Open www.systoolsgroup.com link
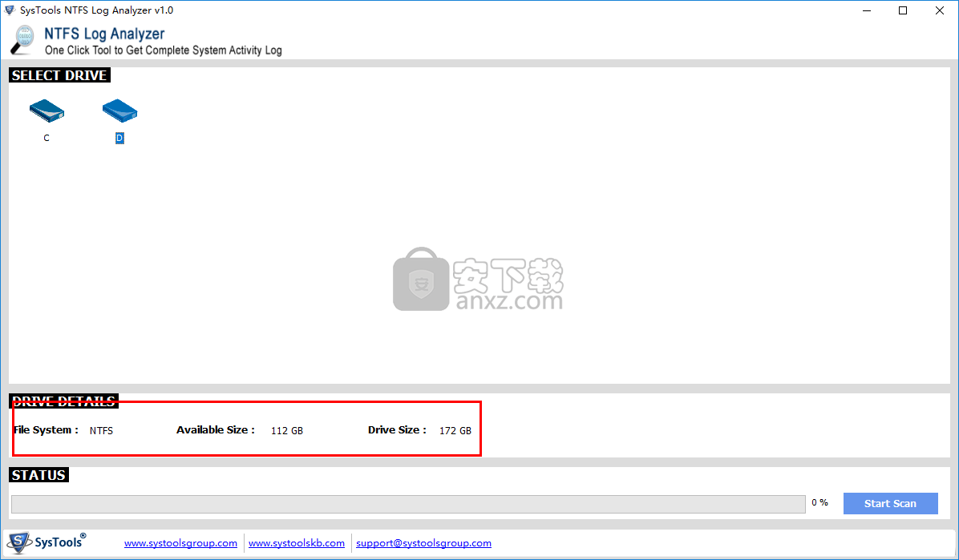 (x=180, y=543)
